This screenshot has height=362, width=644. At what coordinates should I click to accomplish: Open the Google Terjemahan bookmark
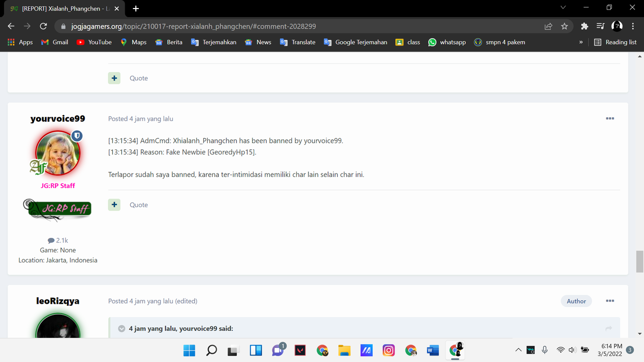pos(356,42)
